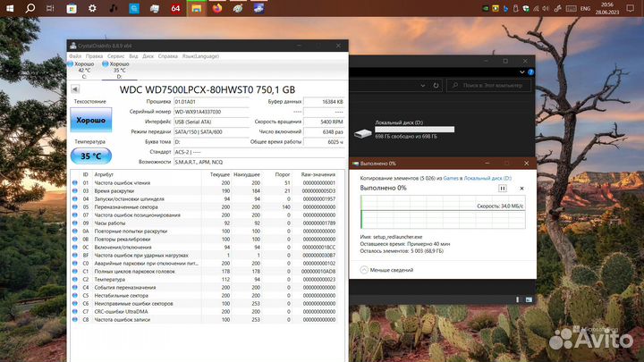Click Общее время работы value 6025 ч
Image resolution: width=644 pixels, height=362 pixels.
324,141
